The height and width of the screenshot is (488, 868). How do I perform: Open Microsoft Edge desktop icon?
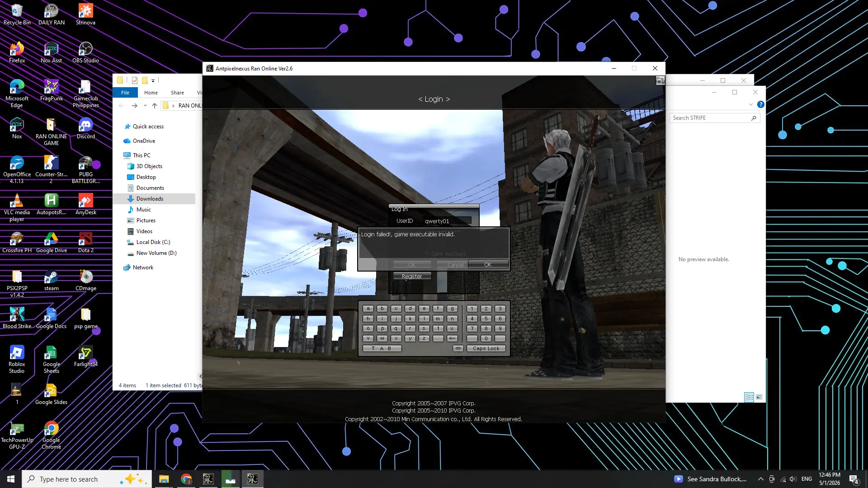17,94
